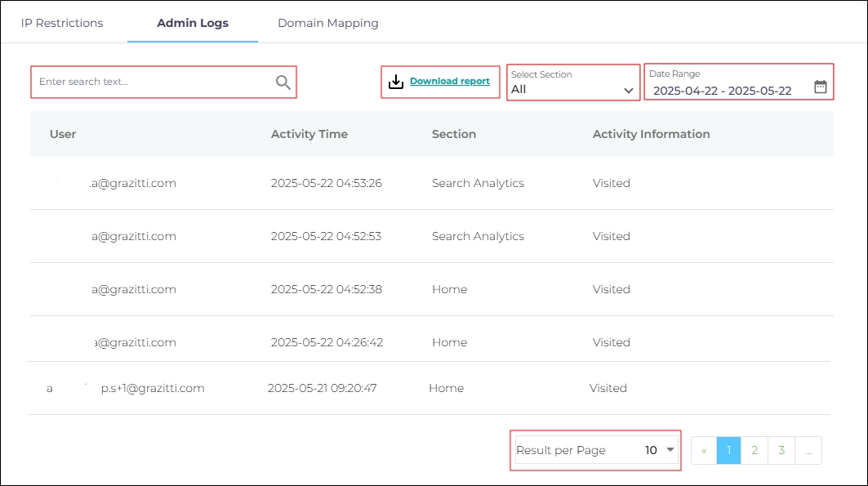Click the Select Section chevron arrow

coord(629,91)
